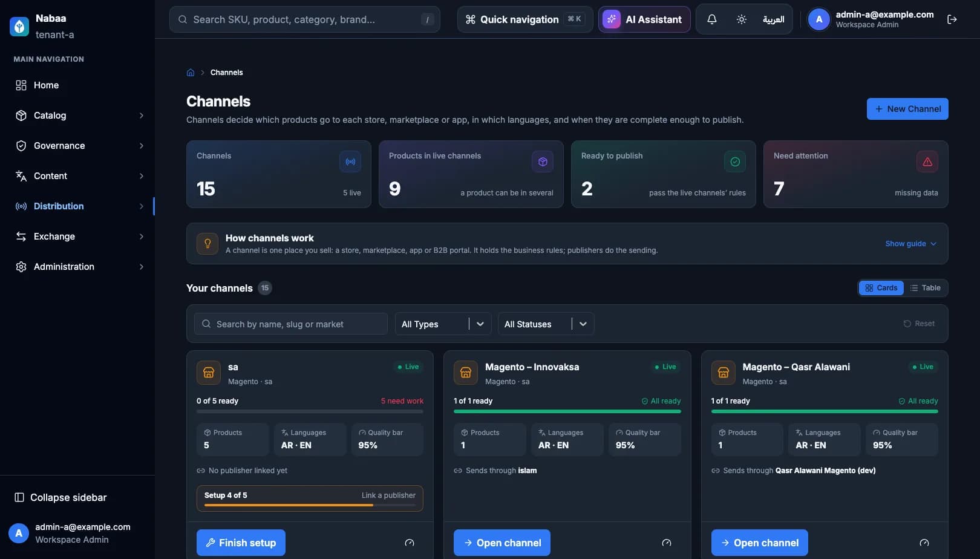Click the Ready to publish check icon
980x559 pixels.
pos(735,162)
